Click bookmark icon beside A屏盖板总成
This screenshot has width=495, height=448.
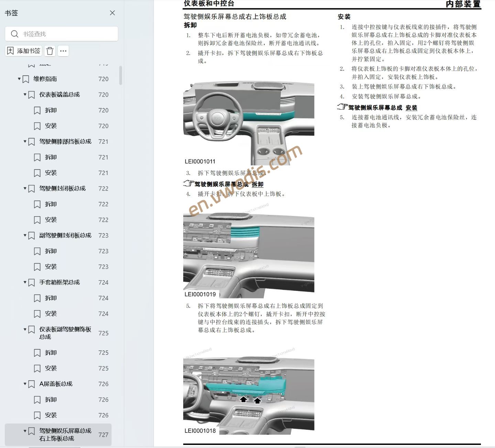pos(31,384)
